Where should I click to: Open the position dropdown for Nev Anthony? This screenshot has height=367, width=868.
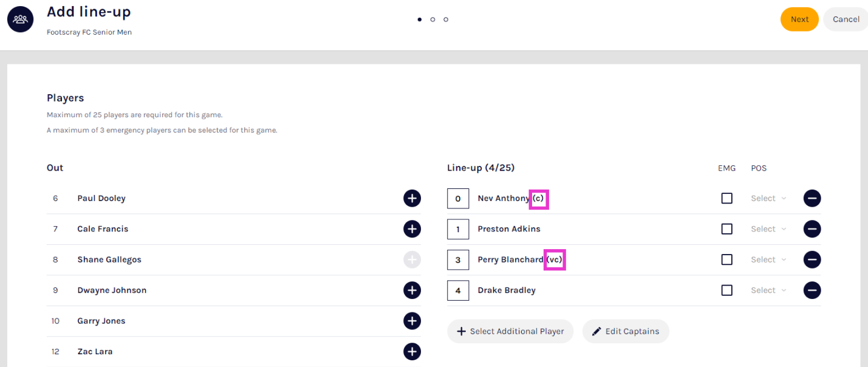click(768, 198)
